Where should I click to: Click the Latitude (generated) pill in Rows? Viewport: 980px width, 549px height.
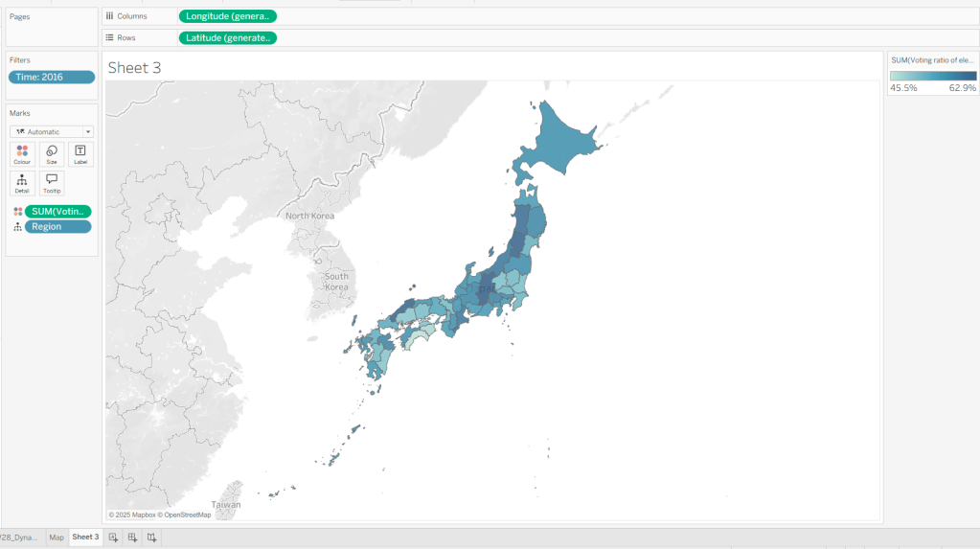pos(227,37)
